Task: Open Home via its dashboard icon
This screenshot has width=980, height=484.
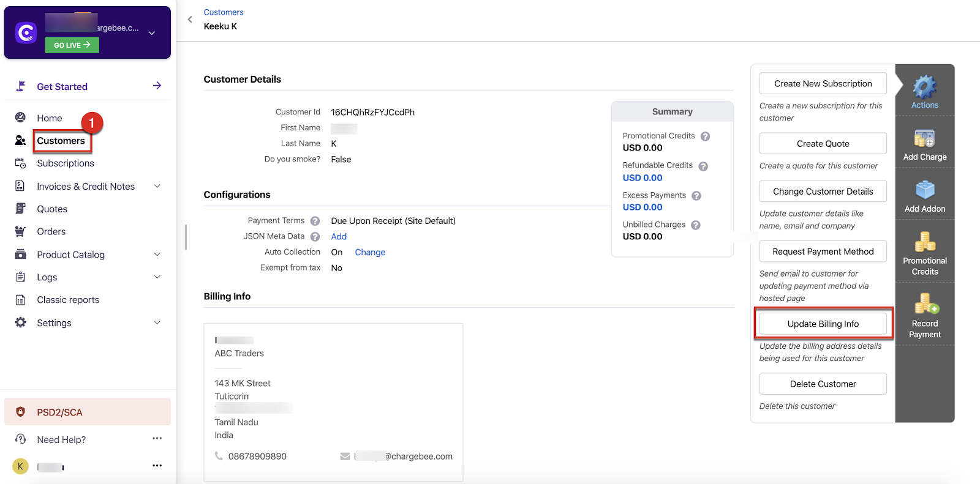Action: [20, 117]
